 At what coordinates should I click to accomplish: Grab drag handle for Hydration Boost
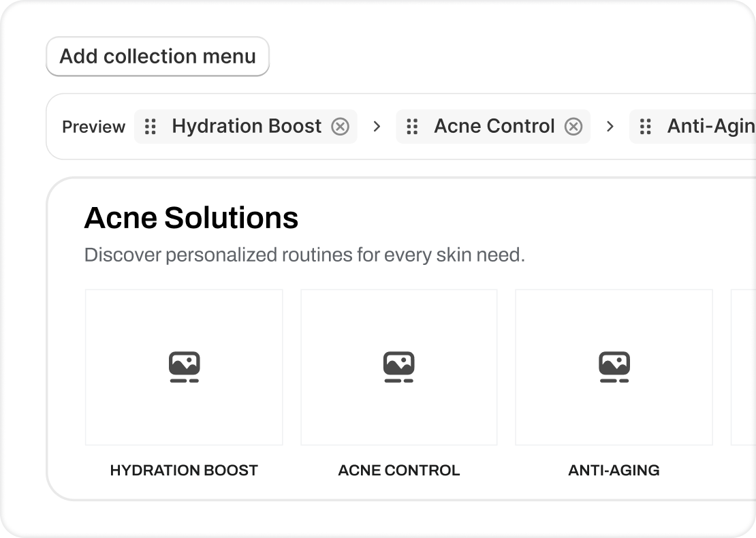click(x=151, y=127)
